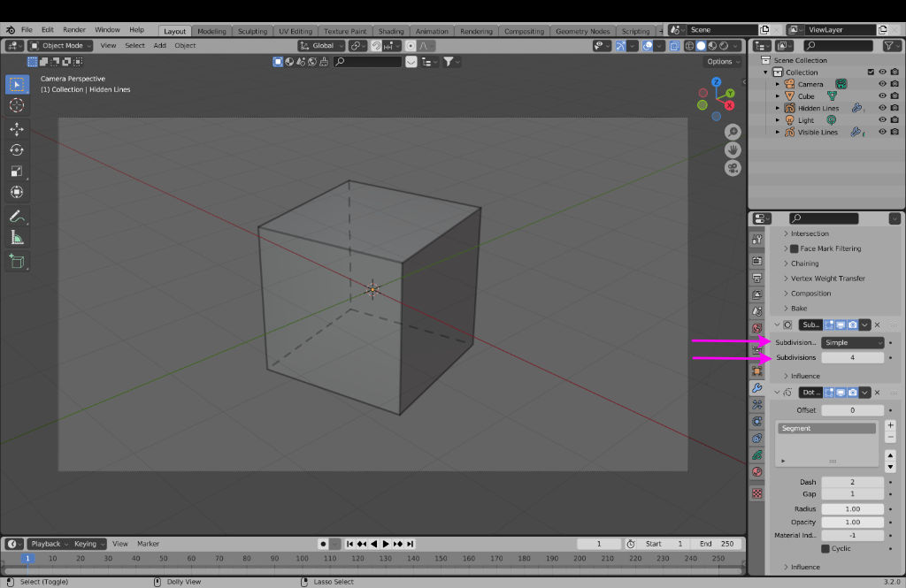Select the Measure tool

[x=17, y=238]
